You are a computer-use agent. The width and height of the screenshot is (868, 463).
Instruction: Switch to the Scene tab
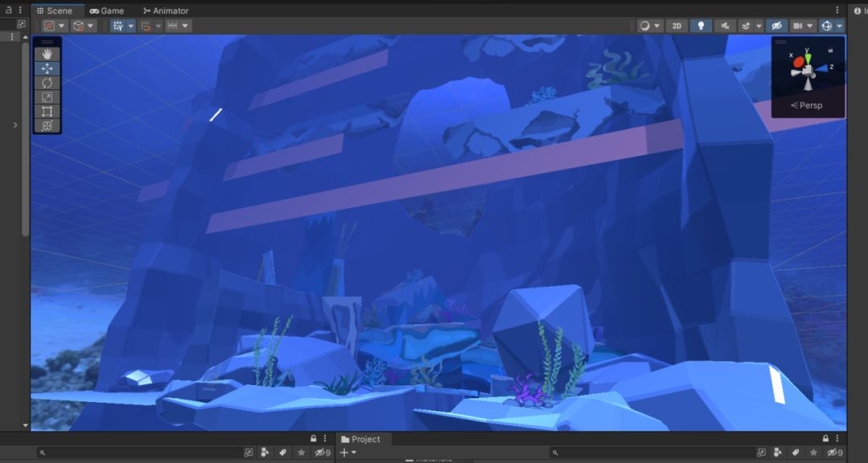point(55,10)
